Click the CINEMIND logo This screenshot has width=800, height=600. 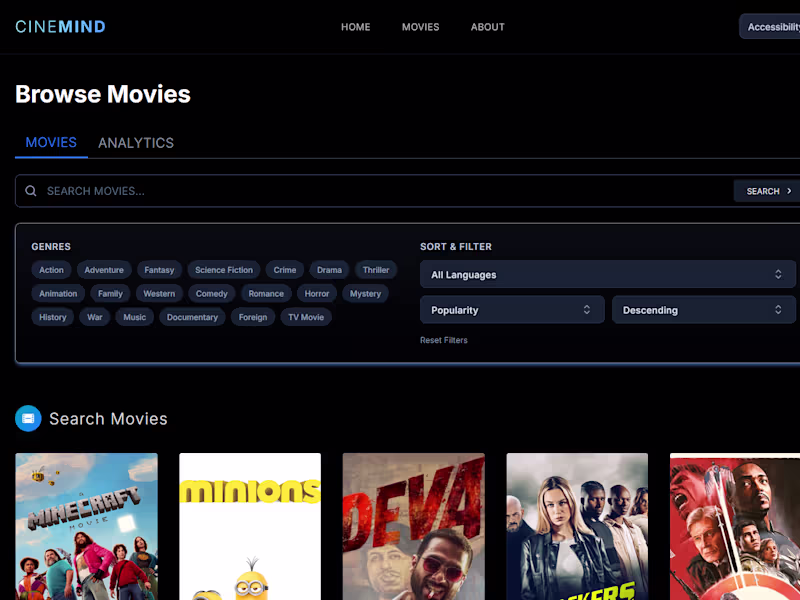click(60, 27)
